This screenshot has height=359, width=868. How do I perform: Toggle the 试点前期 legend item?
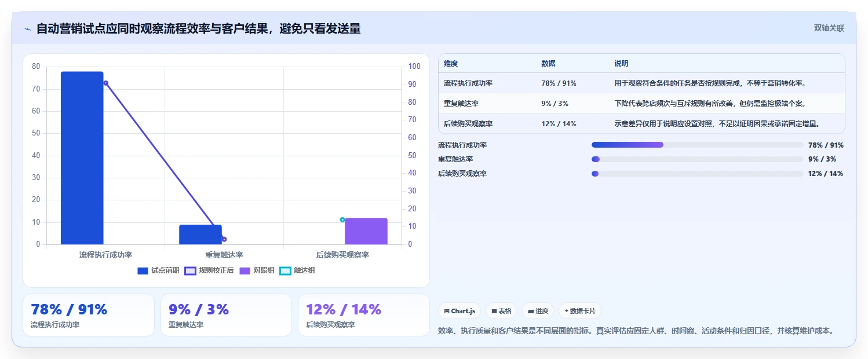pos(158,270)
